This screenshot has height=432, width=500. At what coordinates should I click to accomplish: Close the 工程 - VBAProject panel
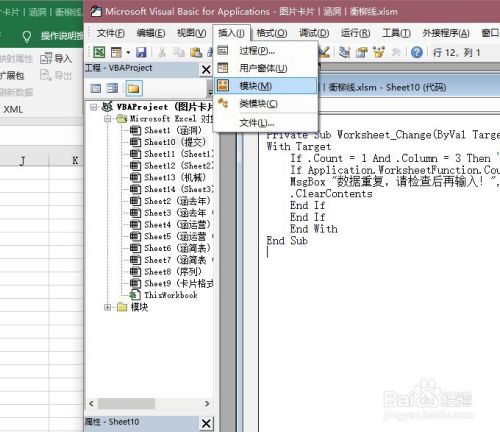[206, 69]
